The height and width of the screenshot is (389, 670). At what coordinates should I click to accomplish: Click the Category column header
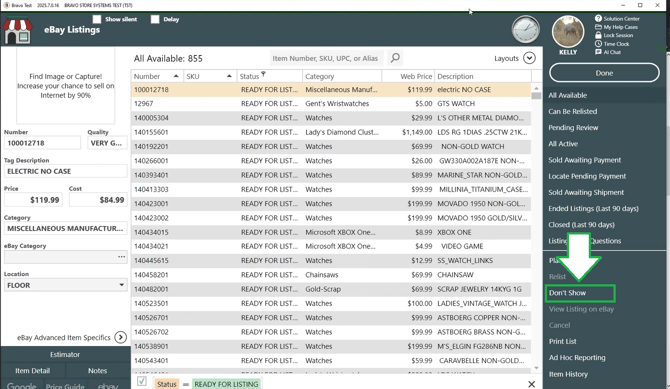click(341, 76)
